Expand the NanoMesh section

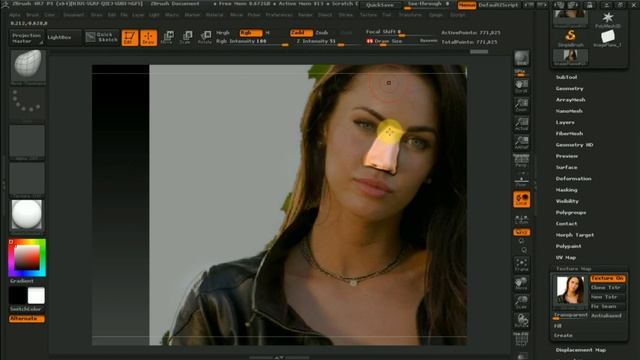(x=569, y=111)
